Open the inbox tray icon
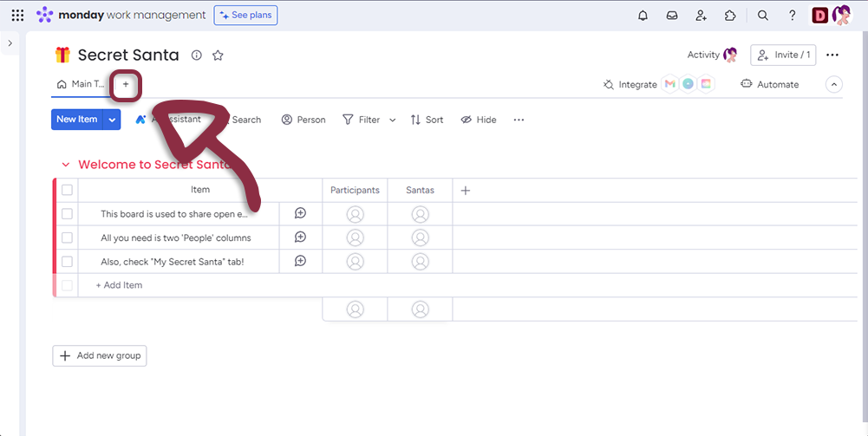This screenshot has width=868, height=436. (671, 16)
